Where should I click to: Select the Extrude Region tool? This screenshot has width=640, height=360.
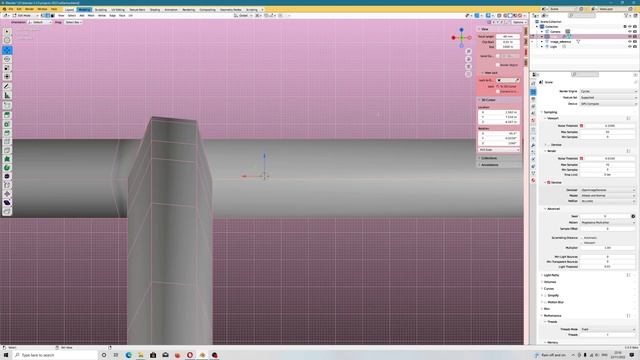pos(7,115)
